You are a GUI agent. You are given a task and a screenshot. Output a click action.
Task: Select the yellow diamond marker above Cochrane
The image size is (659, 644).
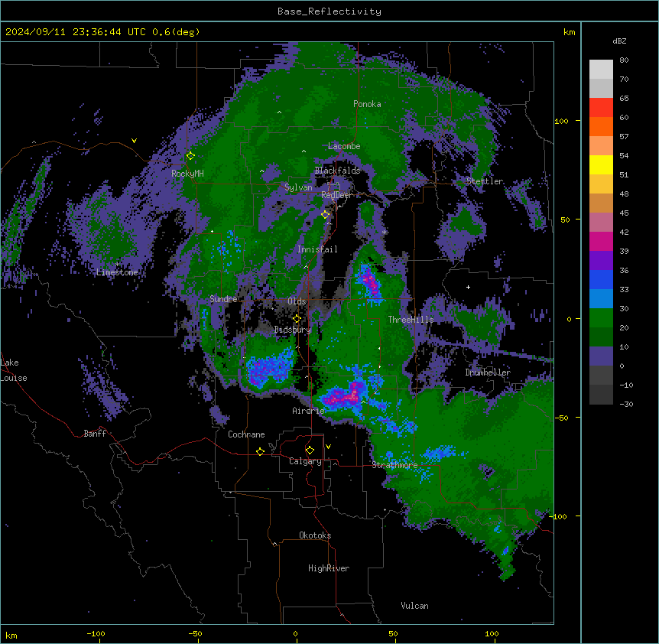tap(260, 451)
